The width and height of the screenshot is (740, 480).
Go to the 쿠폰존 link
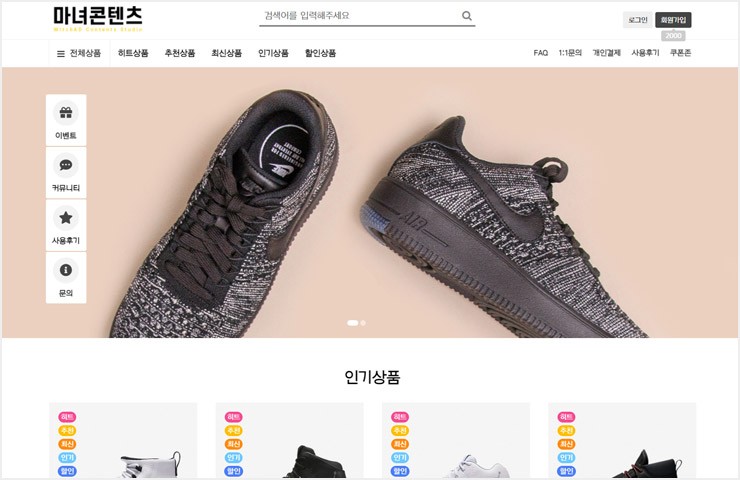point(680,53)
